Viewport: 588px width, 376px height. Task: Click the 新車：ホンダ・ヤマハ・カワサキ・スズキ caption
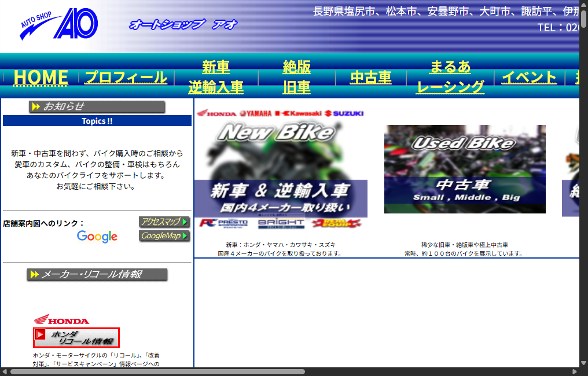click(x=281, y=245)
